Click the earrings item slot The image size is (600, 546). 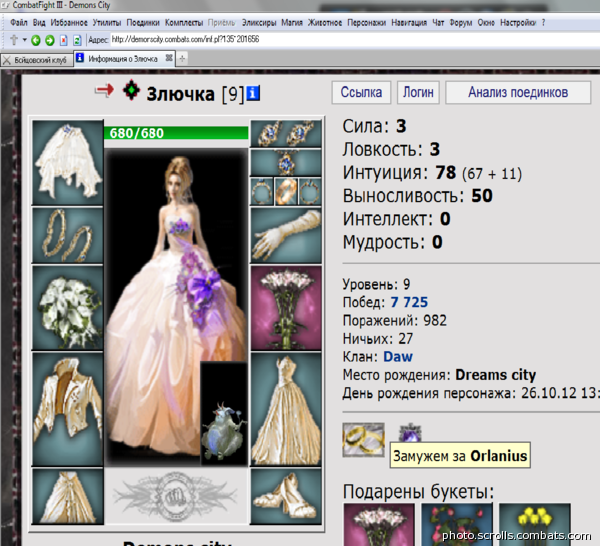[286, 134]
